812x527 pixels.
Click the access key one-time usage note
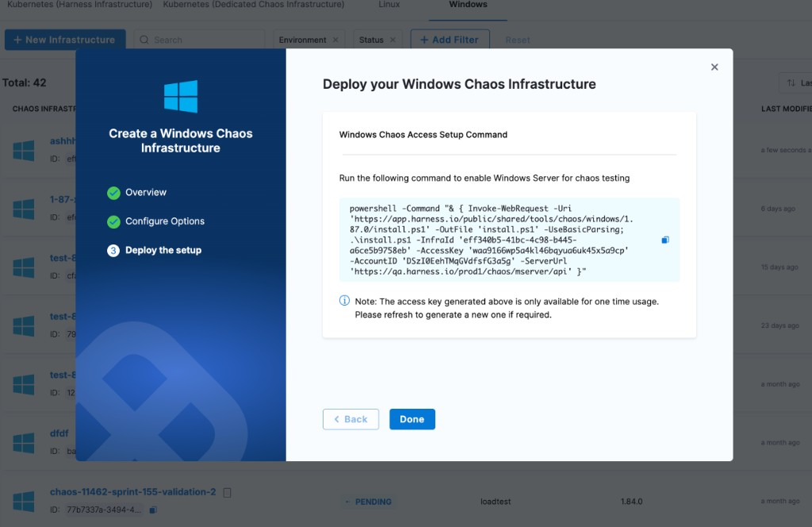[x=507, y=308]
